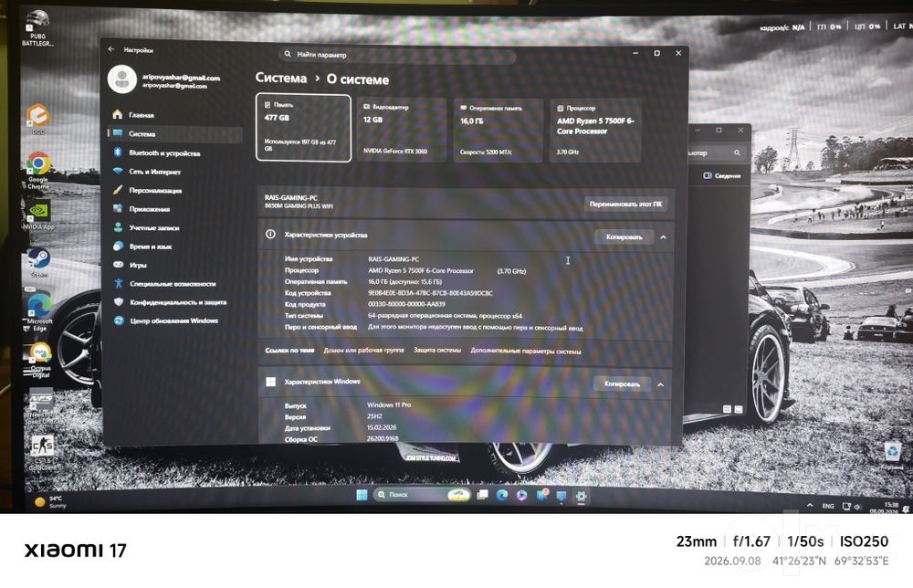Click Переименовать этот ПК button
Viewport: 913px width, 588px height.
625,204
